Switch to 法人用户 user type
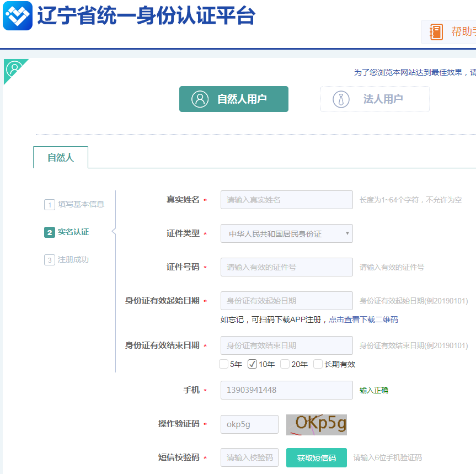 point(375,99)
